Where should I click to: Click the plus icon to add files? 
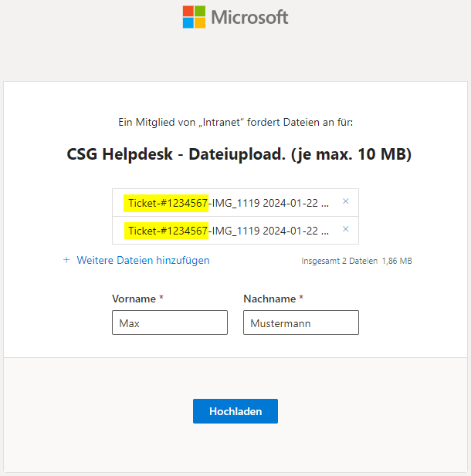click(x=66, y=260)
